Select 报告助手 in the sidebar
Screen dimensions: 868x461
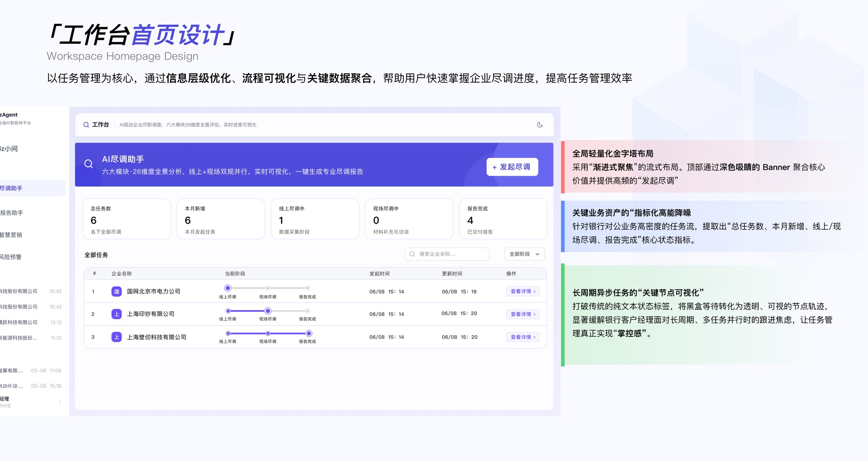12,213
